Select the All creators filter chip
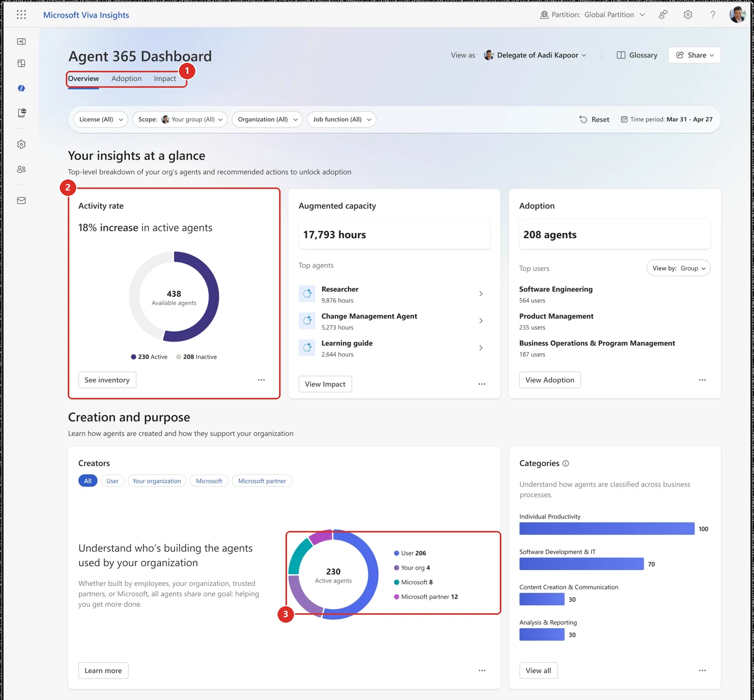 tap(88, 481)
